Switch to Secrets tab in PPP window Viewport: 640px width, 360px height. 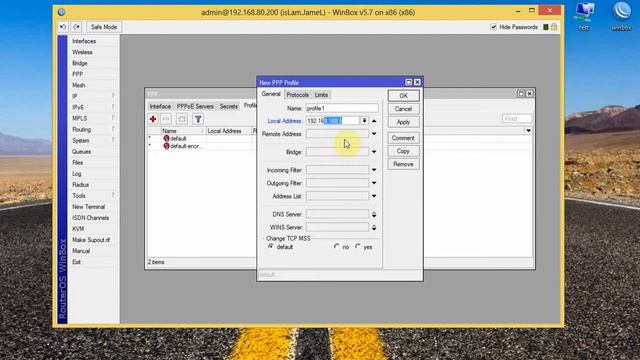click(x=229, y=106)
